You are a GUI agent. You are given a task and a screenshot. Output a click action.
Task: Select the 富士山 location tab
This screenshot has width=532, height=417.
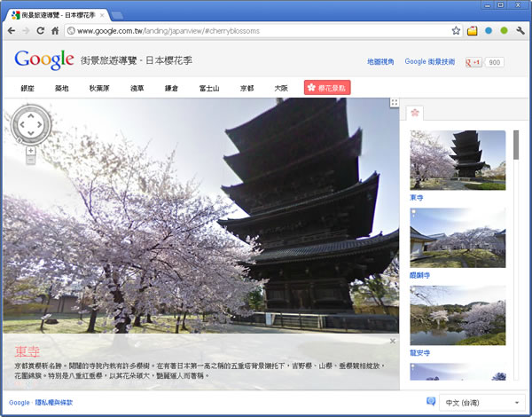click(209, 88)
